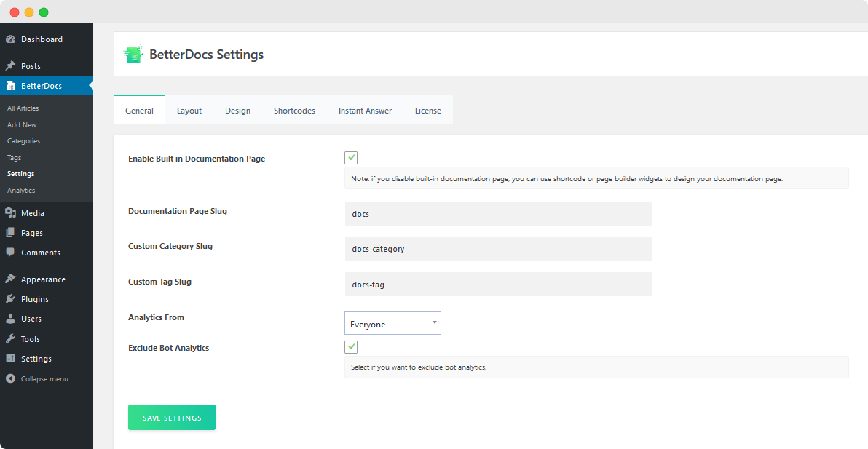Open Categories under BetterDocs

[x=23, y=141]
